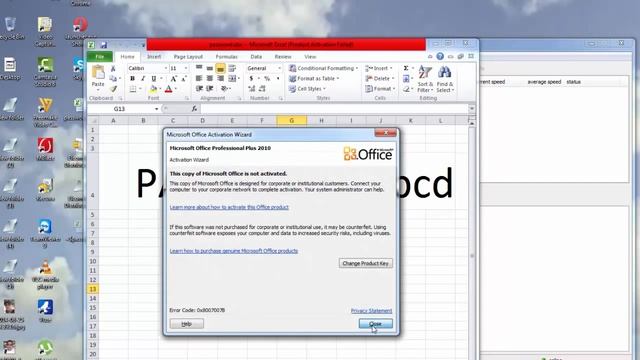This screenshot has width=640, height=360.
Task: Switch to the View tab
Action: (x=310, y=57)
